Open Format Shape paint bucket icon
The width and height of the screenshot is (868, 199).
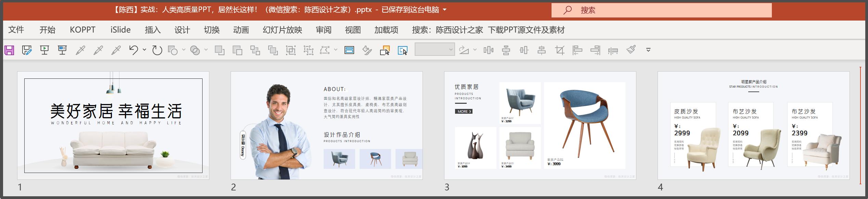click(367, 50)
